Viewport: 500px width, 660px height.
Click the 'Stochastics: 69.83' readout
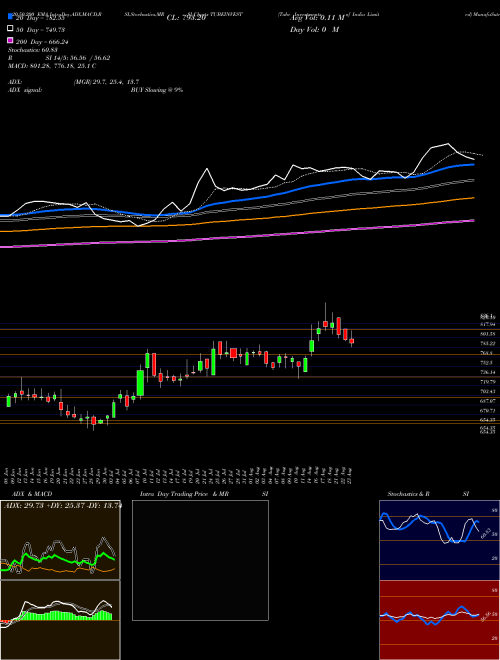pyautogui.click(x=34, y=50)
